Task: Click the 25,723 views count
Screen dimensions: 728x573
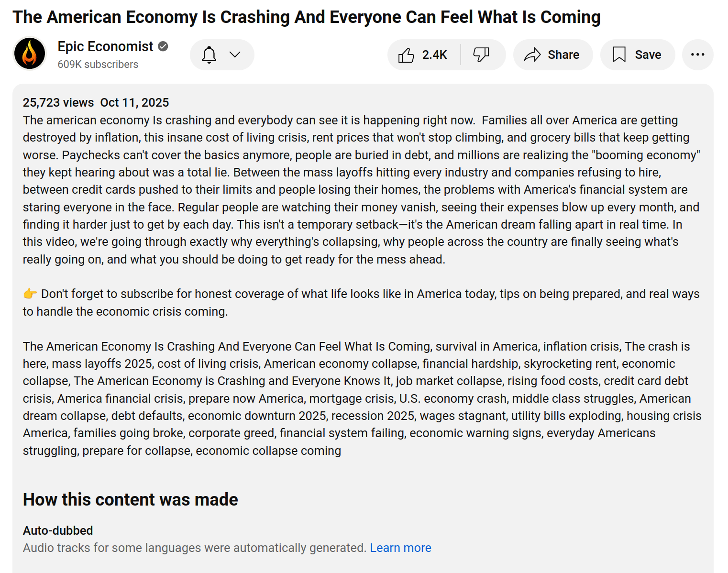Action: 58,102
